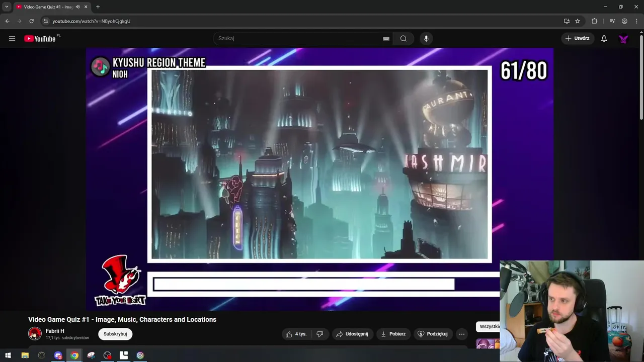The height and width of the screenshot is (362, 644).
Task: Reload the page
Action: click(32, 21)
